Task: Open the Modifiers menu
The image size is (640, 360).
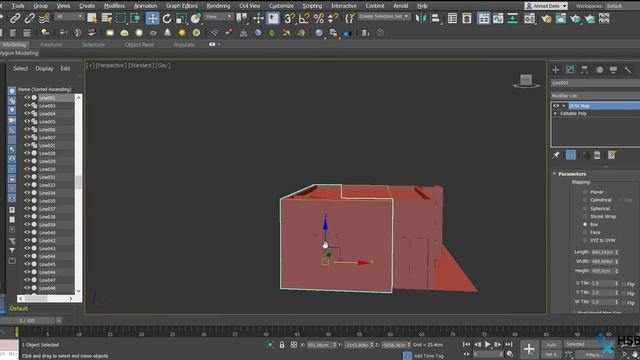Action: (114, 6)
